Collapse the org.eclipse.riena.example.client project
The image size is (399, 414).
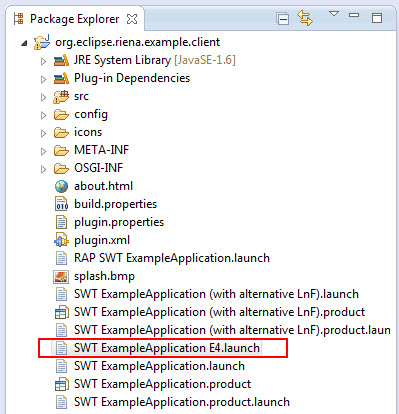click(24, 43)
